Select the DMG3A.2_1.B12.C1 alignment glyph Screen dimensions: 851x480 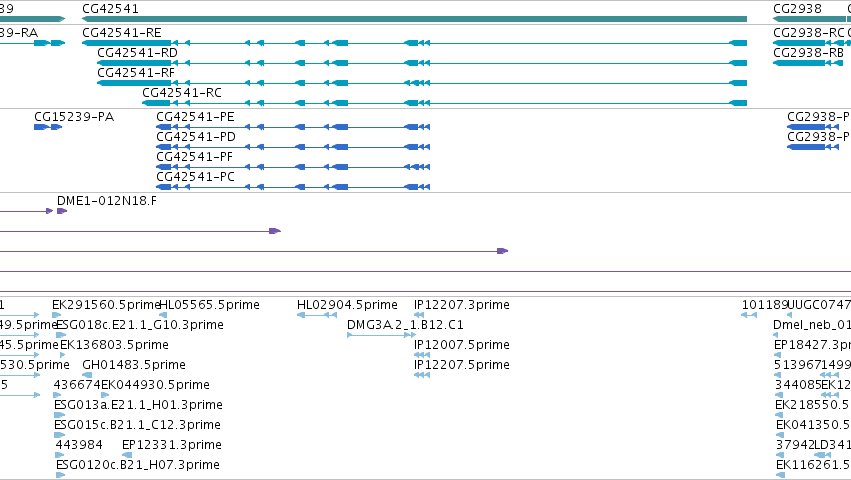tap(382, 335)
